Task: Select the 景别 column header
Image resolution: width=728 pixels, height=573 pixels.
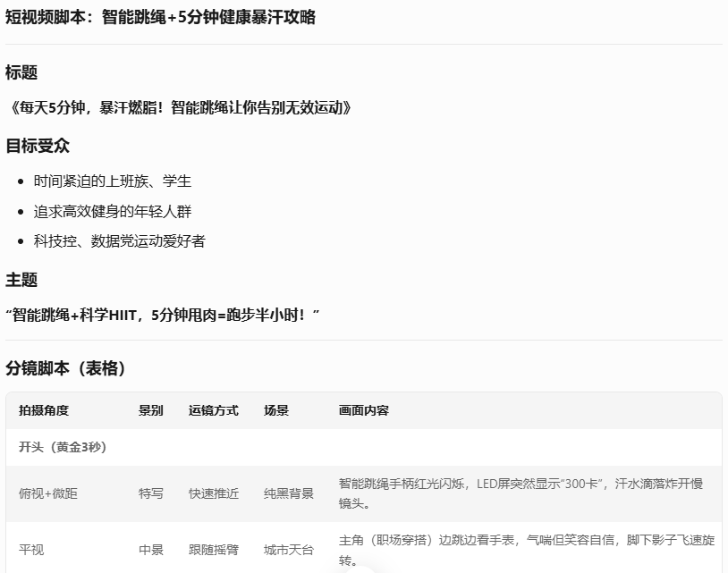Action: 150,410
